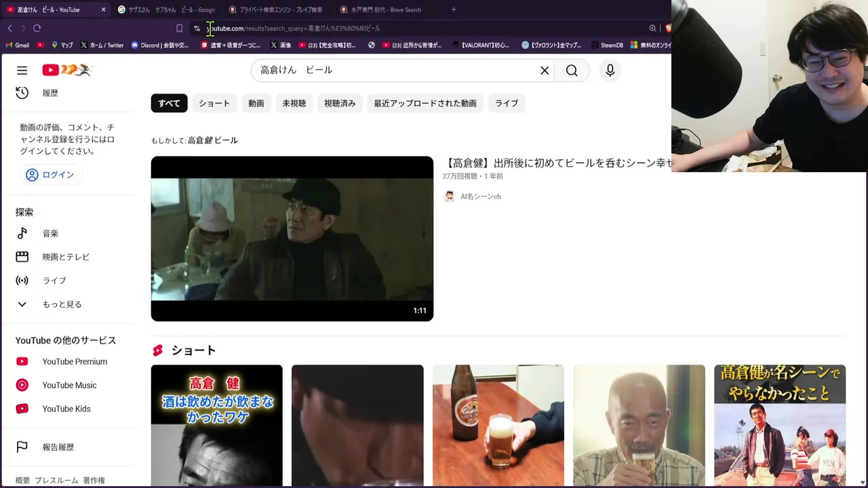868x488 pixels.
Task: Click the YouTube logo
Action: pyautogui.click(x=67, y=70)
